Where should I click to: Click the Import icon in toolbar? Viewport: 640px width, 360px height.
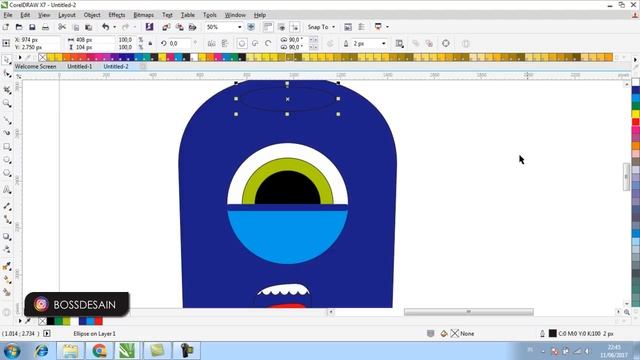coord(166,27)
